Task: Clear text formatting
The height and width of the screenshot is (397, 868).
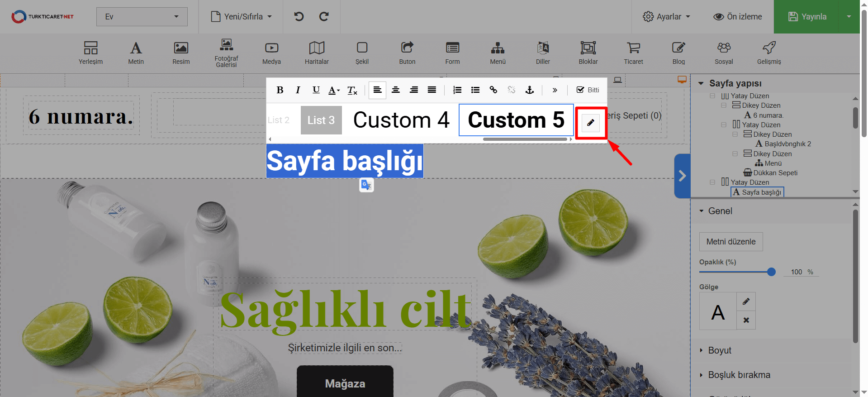Action: pos(352,90)
